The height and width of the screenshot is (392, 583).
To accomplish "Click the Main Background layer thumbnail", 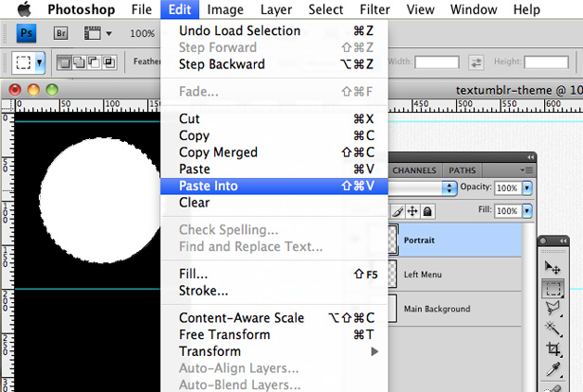I will [x=392, y=309].
